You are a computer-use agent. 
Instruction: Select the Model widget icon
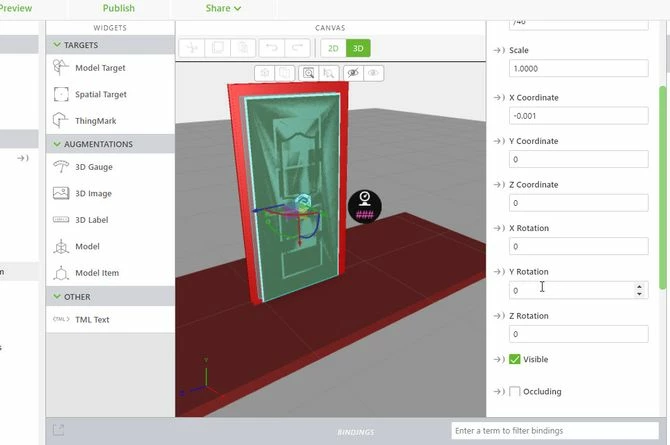61,246
